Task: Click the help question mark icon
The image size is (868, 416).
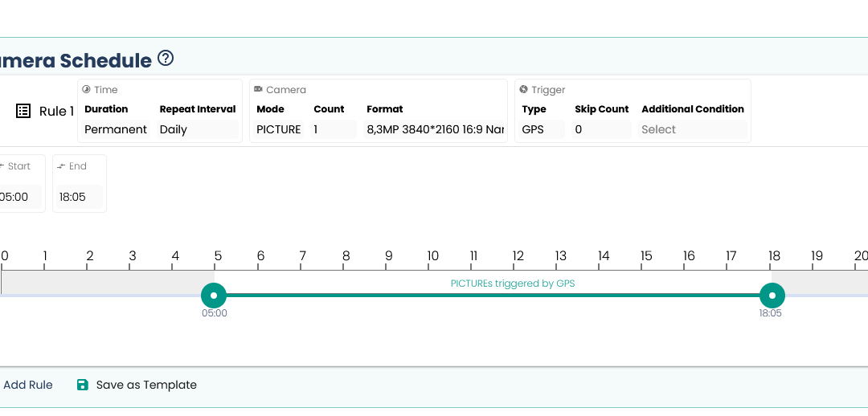Action: [166, 59]
